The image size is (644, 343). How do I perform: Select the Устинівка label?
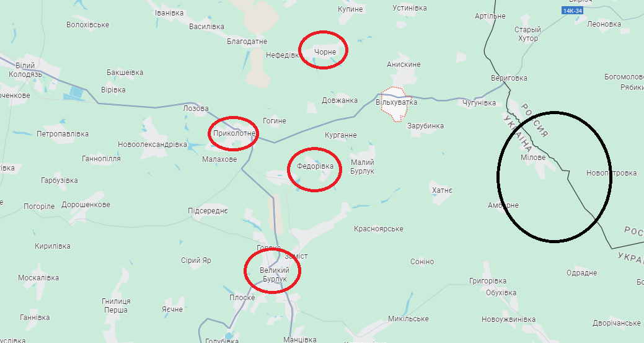point(410,8)
